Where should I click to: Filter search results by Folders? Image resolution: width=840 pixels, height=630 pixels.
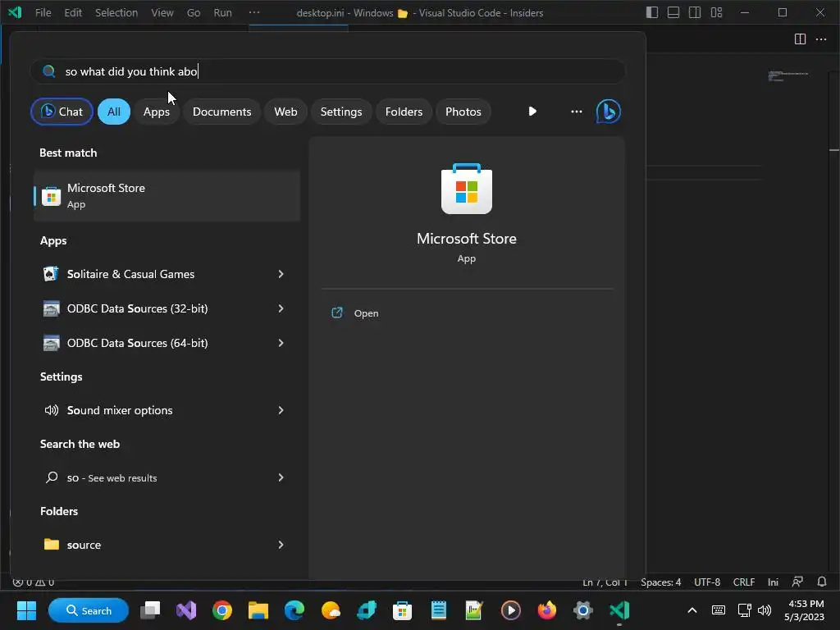tap(404, 112)
